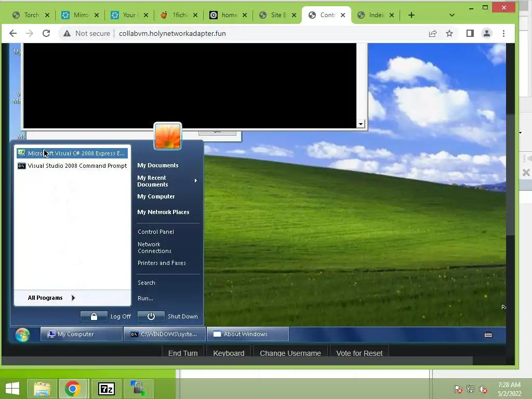This screenshot has height=399, width=532.
Task: Open the tab search dropdown chevron
Action: click(451, 15)
